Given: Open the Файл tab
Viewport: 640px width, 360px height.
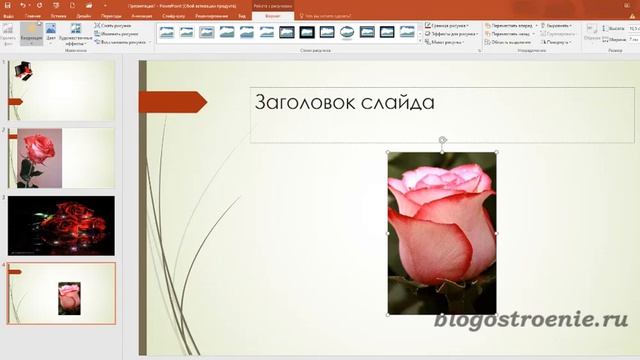Looking at the screenshot, I should tap(8, 16).
